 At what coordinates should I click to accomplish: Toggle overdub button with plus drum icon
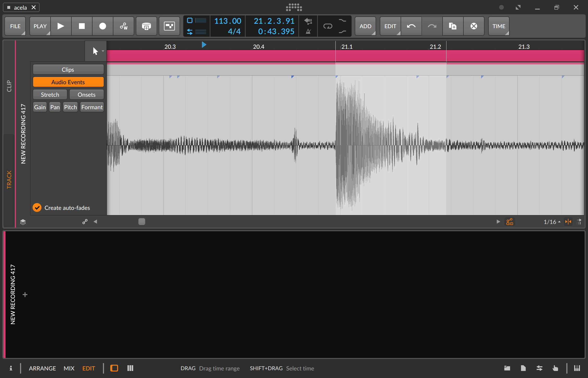(x=146, y=26)
